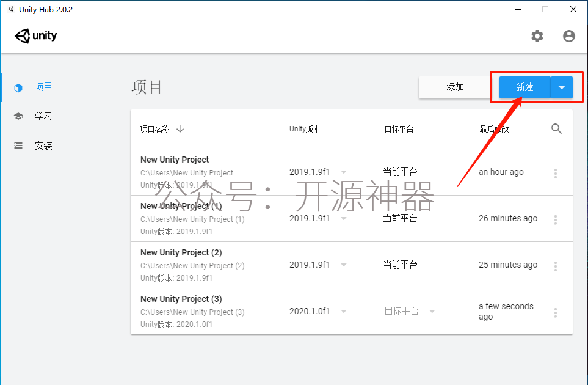
Task: Click path C:\Users\New Unity Project (3)
Action: click(192, 312)
